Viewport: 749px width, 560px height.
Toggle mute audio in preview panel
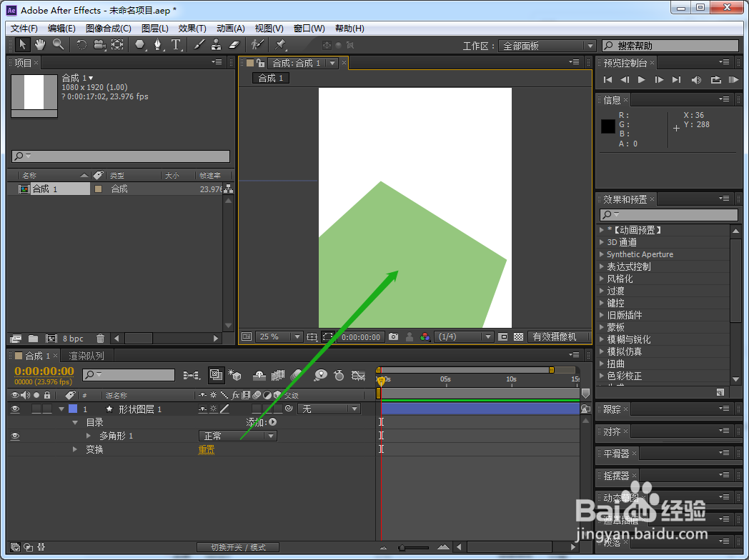696,80
